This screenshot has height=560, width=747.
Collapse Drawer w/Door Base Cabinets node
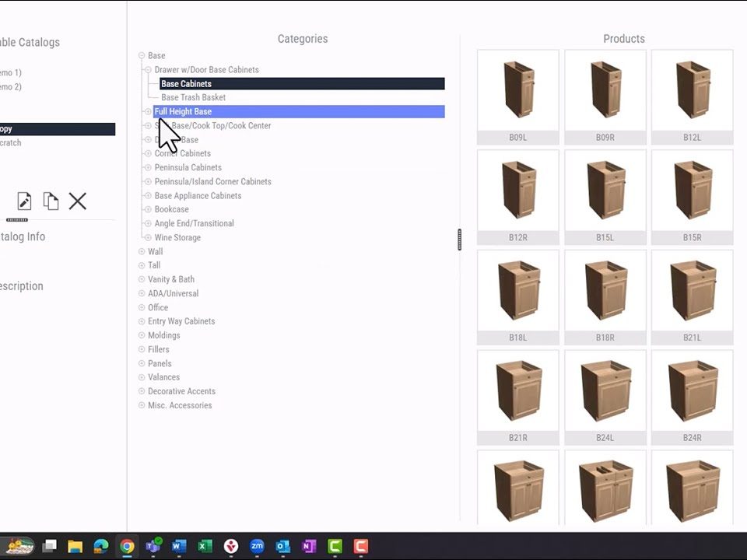click(148, 70)
